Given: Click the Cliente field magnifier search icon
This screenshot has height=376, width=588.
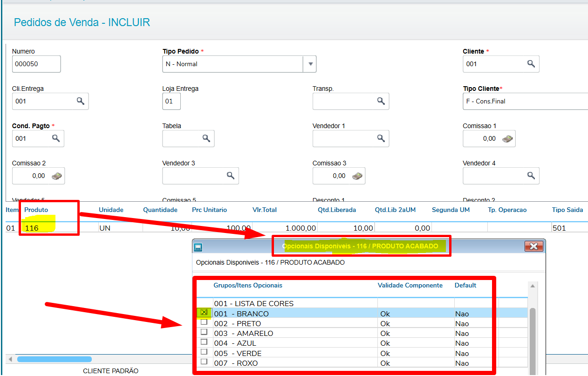Looking at the screenshot, I should point(531,64).
